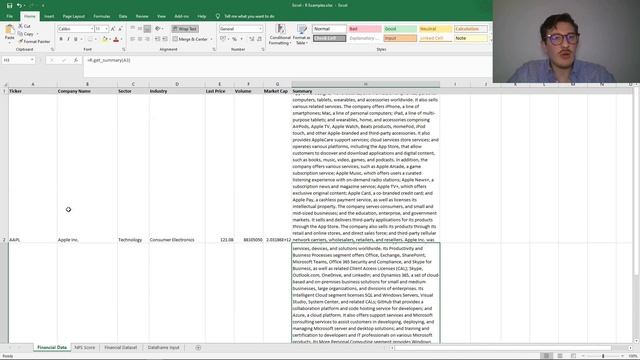This screenshot has height=360, width=640.
Task: Switch to the View tab
Action: click(x=161, y=16)
